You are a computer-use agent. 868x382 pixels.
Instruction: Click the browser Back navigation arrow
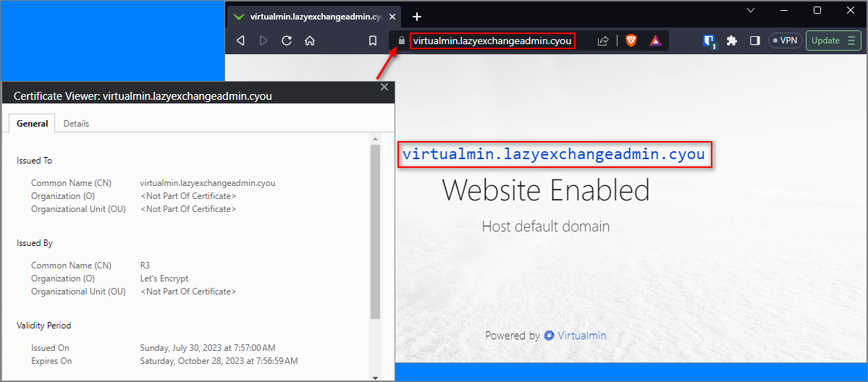coord(241,41)
